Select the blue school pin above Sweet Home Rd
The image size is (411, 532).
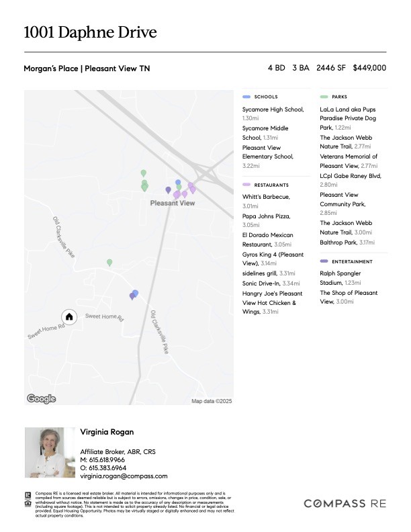[135, 294]
